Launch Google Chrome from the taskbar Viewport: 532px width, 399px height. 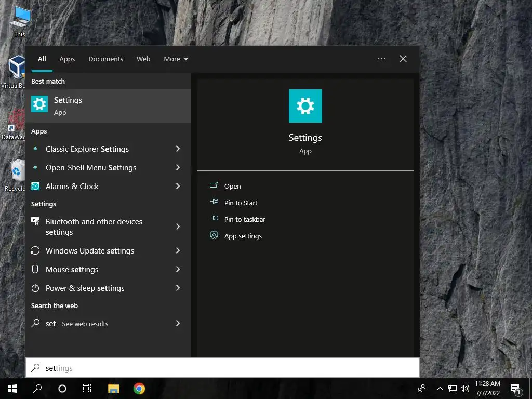[x=139, y=389]
